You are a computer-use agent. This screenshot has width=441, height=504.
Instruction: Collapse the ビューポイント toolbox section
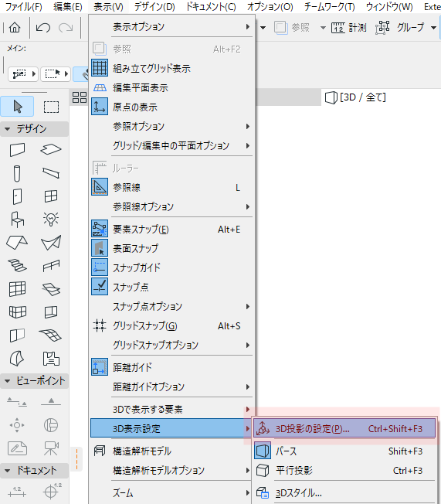(8, 381)
